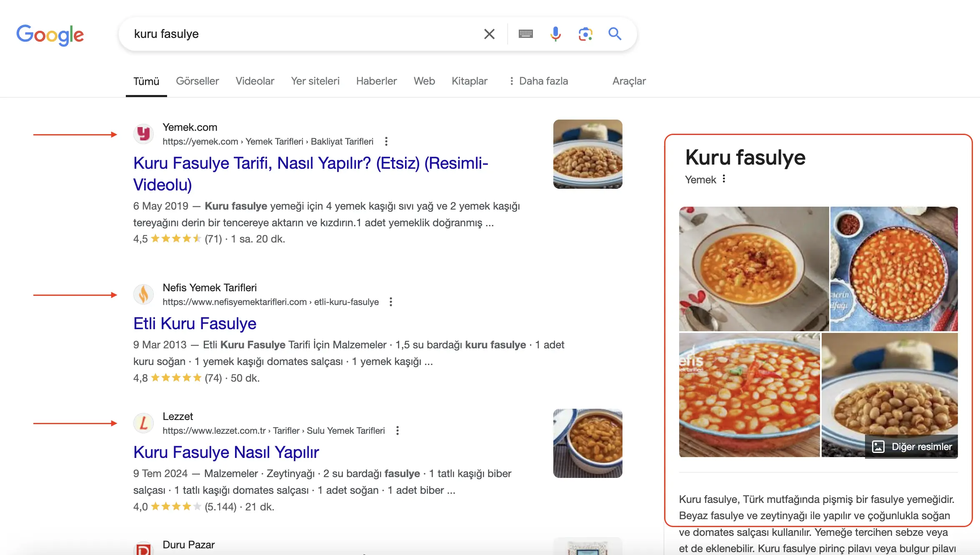980x555 pixels.
Task: Open the Araçlar tools option
Action: (x=629, y=81)
